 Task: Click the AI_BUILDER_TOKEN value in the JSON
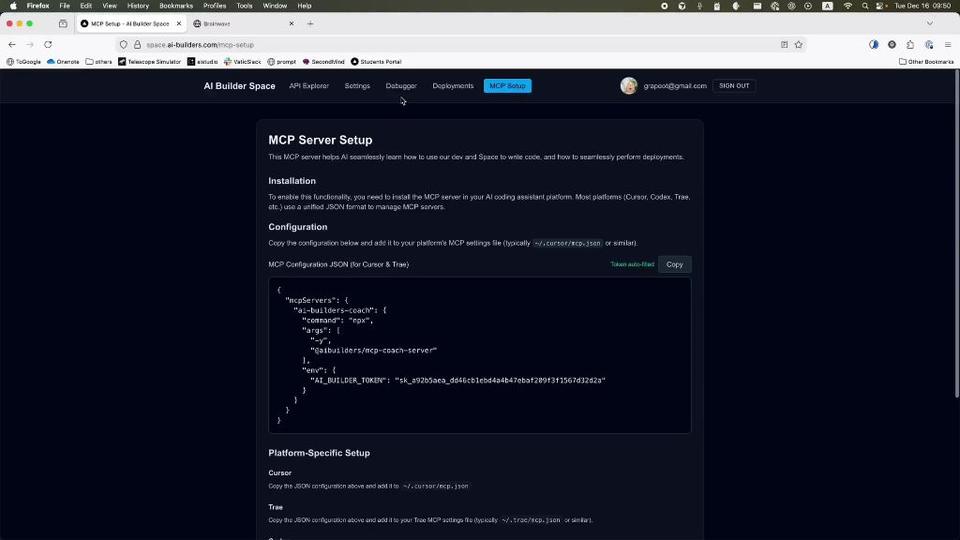500,380
